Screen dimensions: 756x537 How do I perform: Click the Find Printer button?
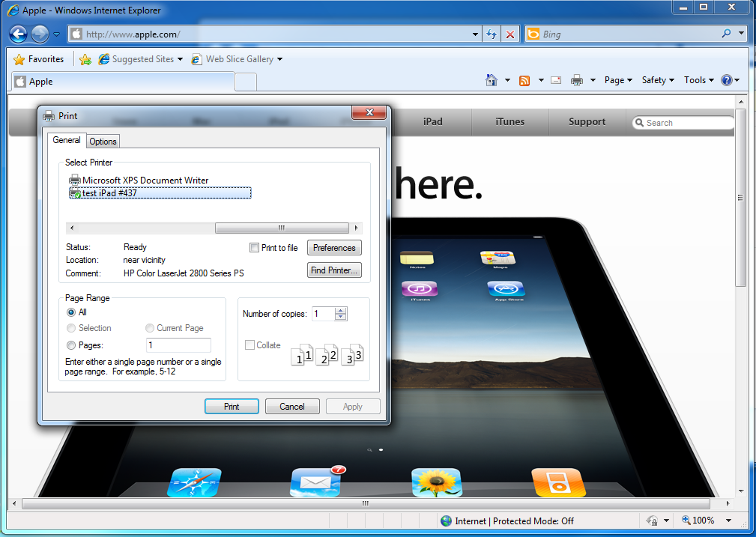click(x=334, y=270)
